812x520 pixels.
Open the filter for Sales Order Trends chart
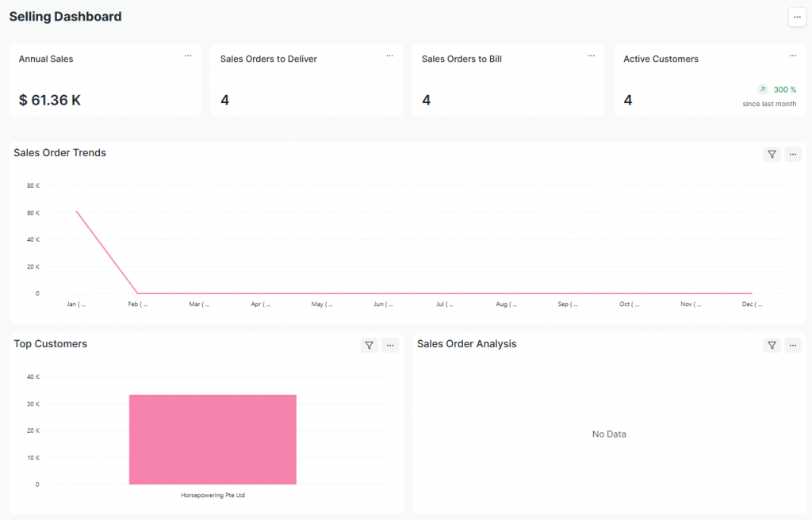[772, 154]
